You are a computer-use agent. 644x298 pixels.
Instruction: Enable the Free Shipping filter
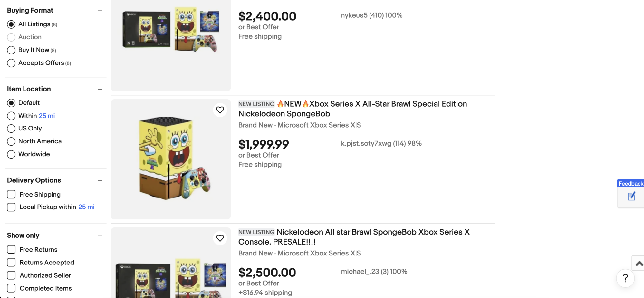click(x=11, y=194)
